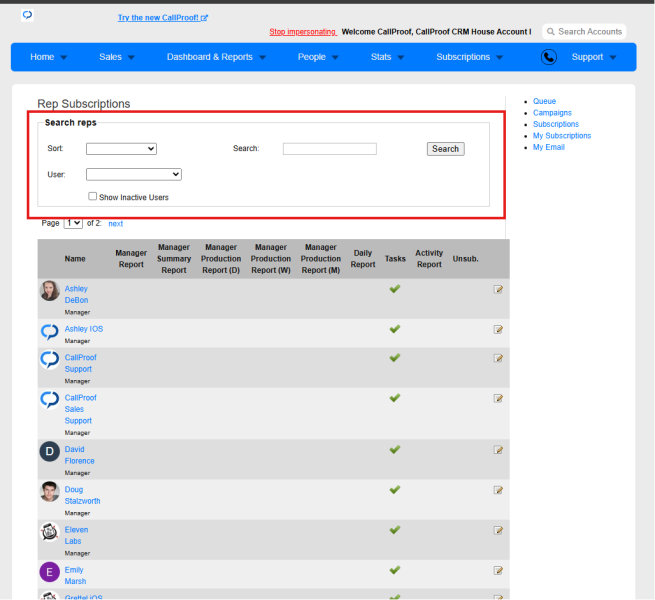Open the Ashley IOS name link
655x600 pixels.
click(84, 329)
